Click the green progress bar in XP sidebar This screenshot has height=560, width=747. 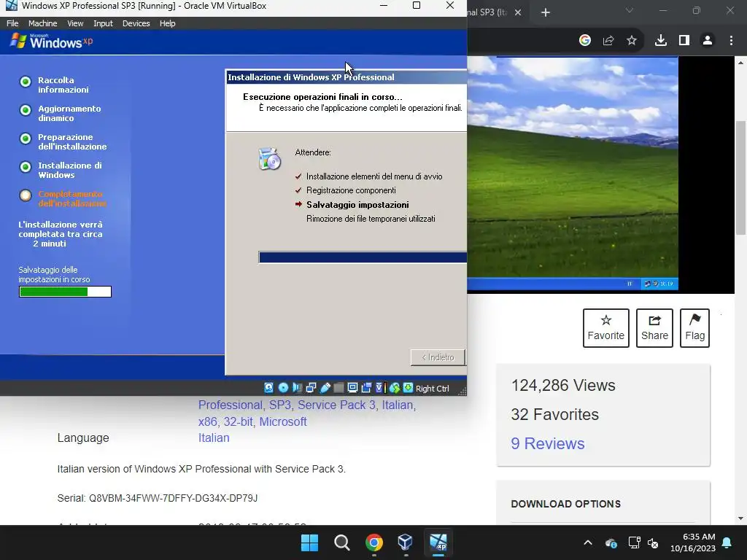click(x=65, y=292)
